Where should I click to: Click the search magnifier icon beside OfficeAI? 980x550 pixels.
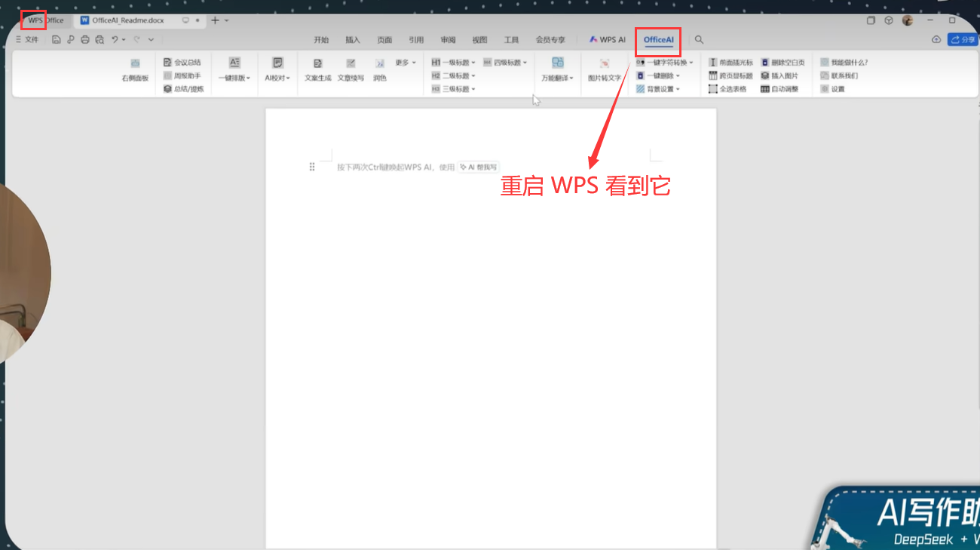click(x=699, y=39)
